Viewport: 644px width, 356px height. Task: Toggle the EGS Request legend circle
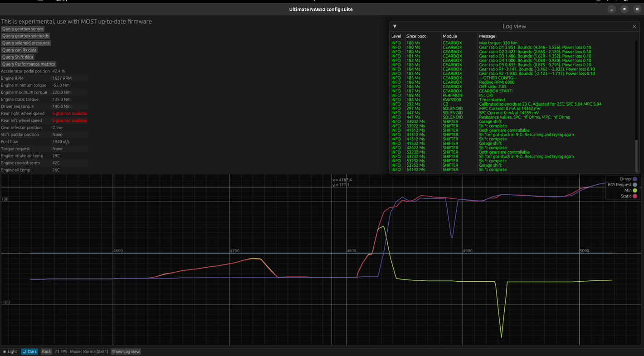635,185
